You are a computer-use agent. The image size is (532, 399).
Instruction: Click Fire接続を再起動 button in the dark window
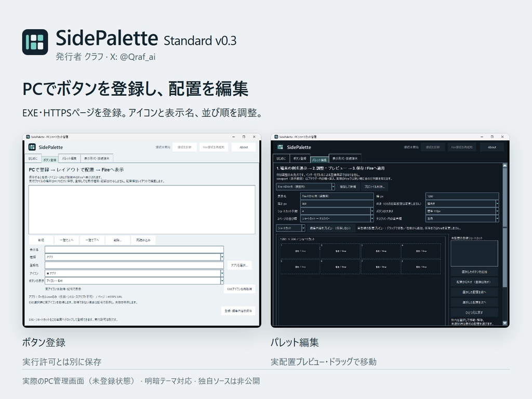click(x=462, y=147)
